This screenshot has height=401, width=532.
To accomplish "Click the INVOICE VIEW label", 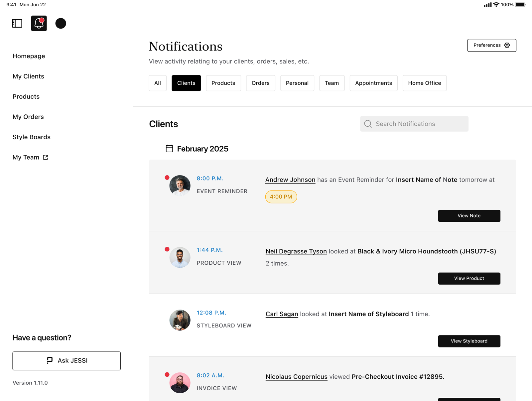I will (x=217, y=388).
